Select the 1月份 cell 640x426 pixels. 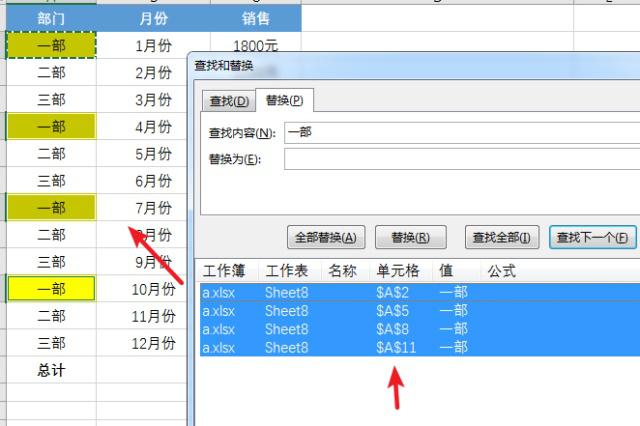[153, 46]
